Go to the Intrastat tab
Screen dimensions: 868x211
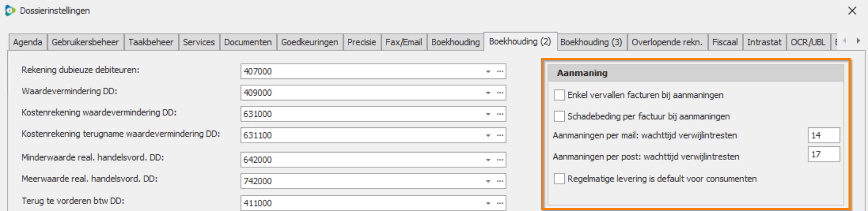(x=764, y=42)
